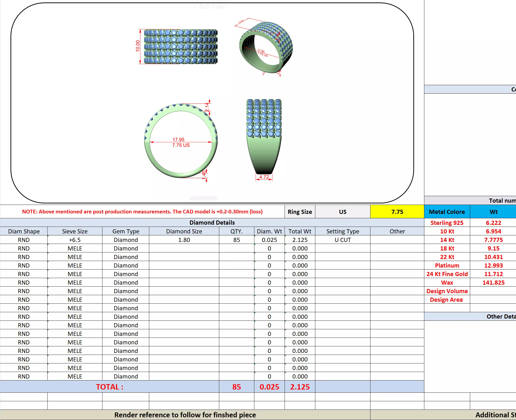Select the TOTAL : label cell
The height and width of the screenshot is (420, 516).
109,387
